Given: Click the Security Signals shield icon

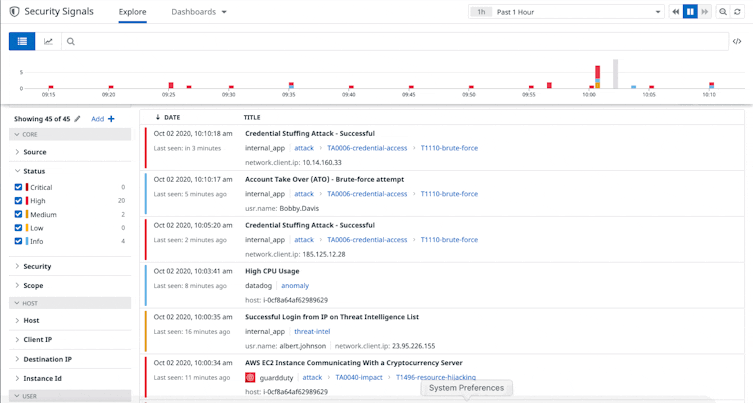Looking at the screenshot, I should (x=14, y=12).
